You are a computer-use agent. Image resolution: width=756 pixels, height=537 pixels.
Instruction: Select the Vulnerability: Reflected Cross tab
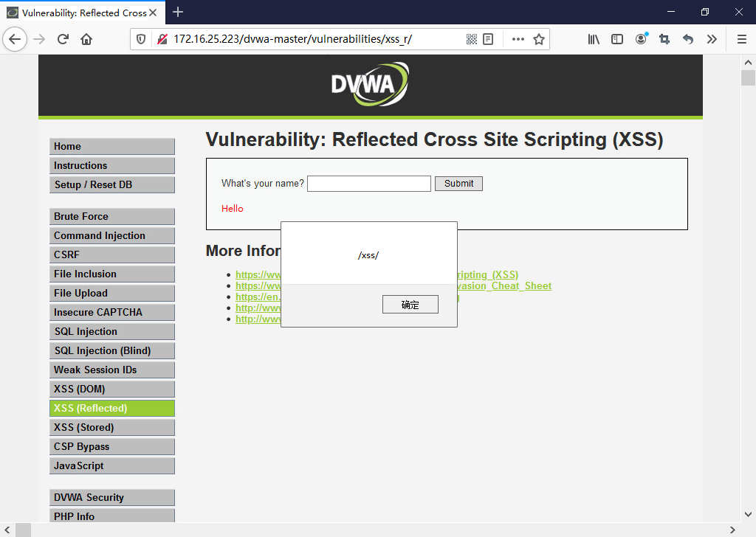[83, 13]
